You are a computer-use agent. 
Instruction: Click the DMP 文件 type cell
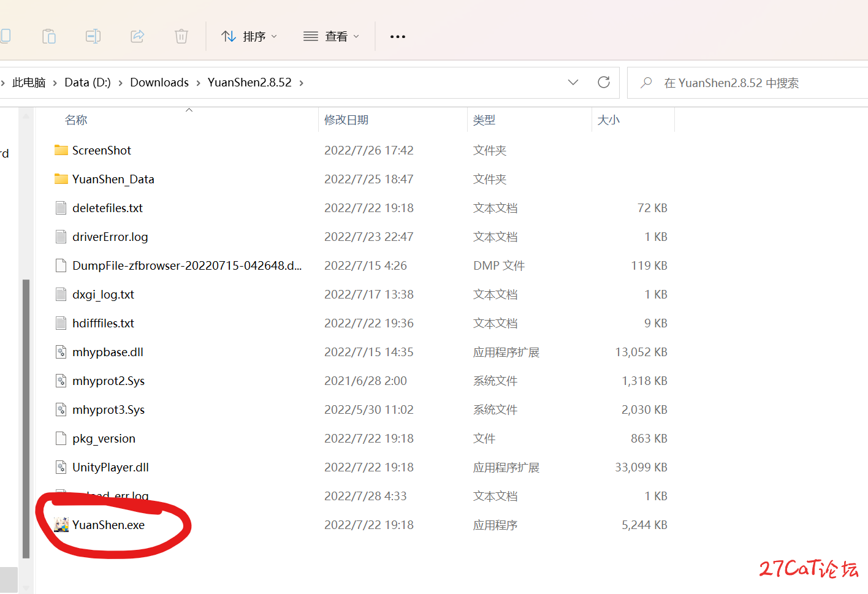(x=499, y=265)
